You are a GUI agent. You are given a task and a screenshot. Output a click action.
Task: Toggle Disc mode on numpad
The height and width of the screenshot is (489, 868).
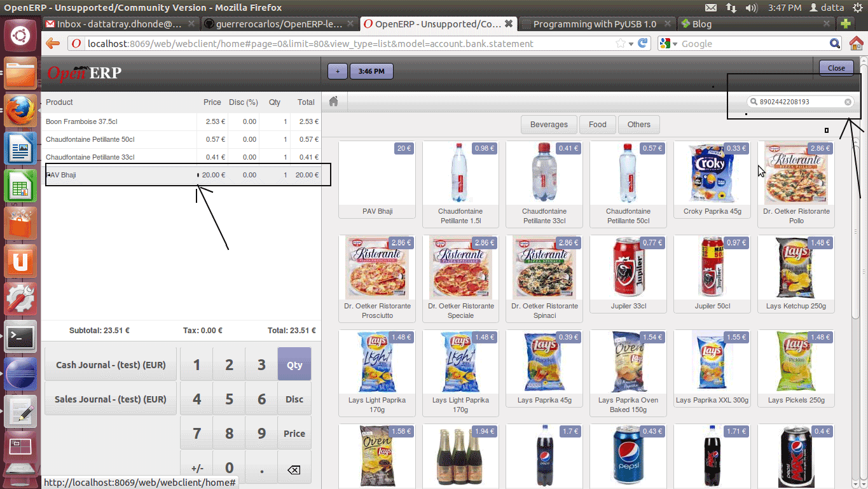point(294,399)
